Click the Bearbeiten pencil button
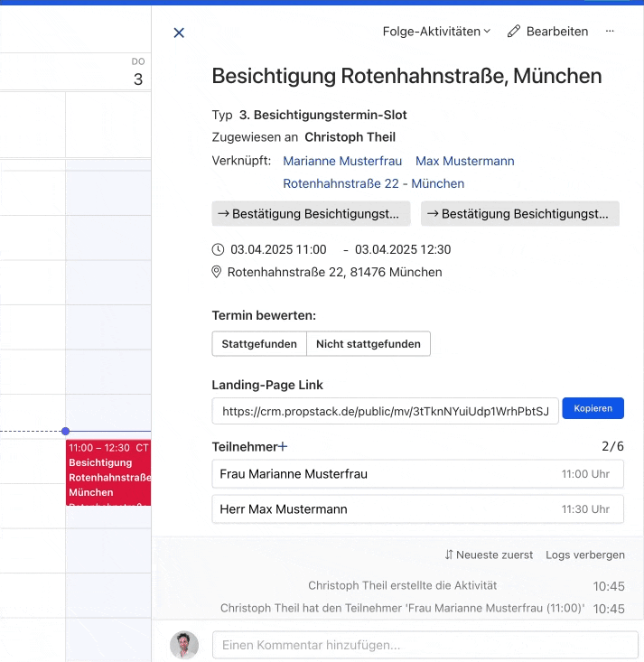The width and height of the screenshot is (644, 662). pyautogui.click(x=547, y=32)
